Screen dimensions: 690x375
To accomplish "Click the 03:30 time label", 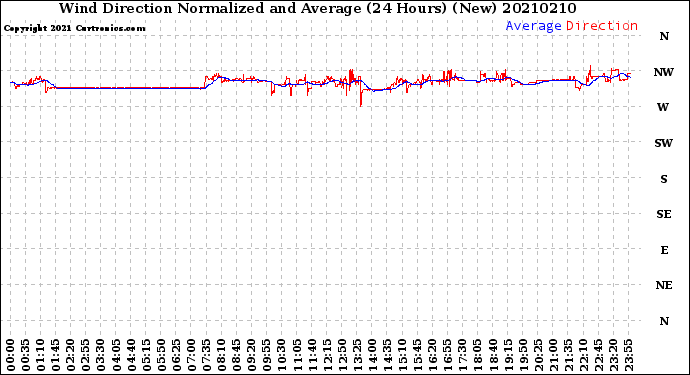I will pyautogui.click(x=101, y=355).
